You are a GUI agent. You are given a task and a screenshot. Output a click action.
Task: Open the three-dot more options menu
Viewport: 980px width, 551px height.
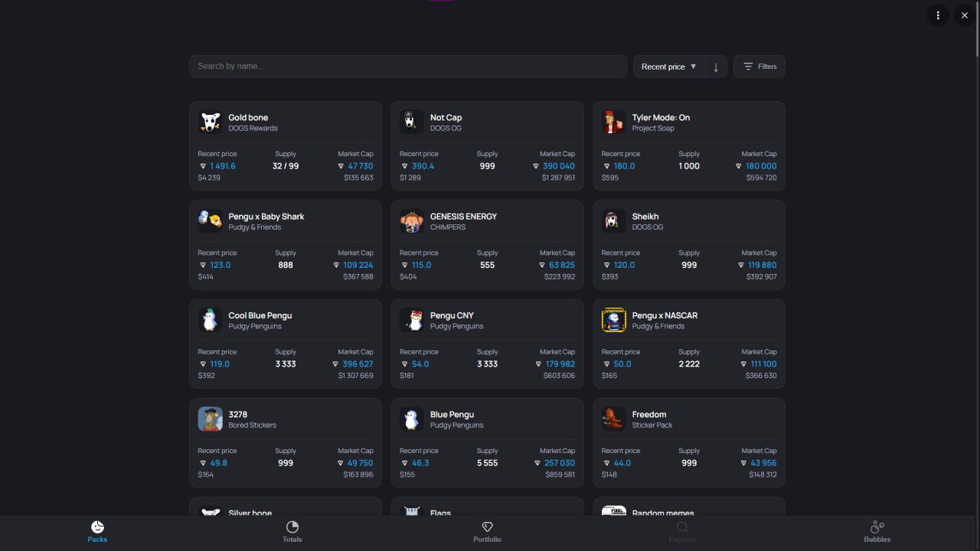point(938,15)
